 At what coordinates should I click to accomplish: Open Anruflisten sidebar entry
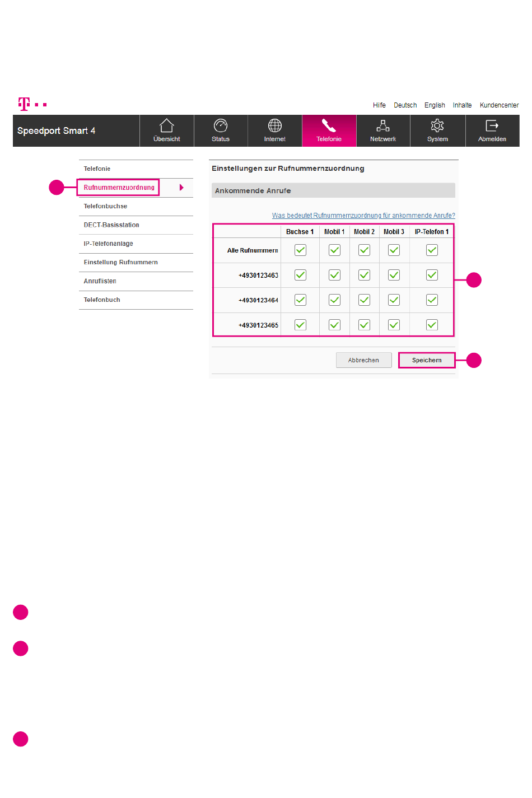[x=136, y=281]
